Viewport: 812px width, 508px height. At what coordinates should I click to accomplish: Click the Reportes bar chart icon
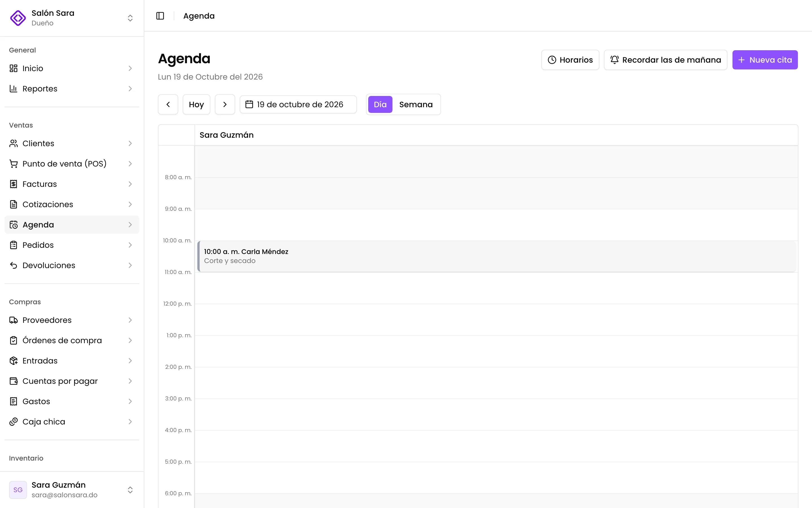coord(14,89)
